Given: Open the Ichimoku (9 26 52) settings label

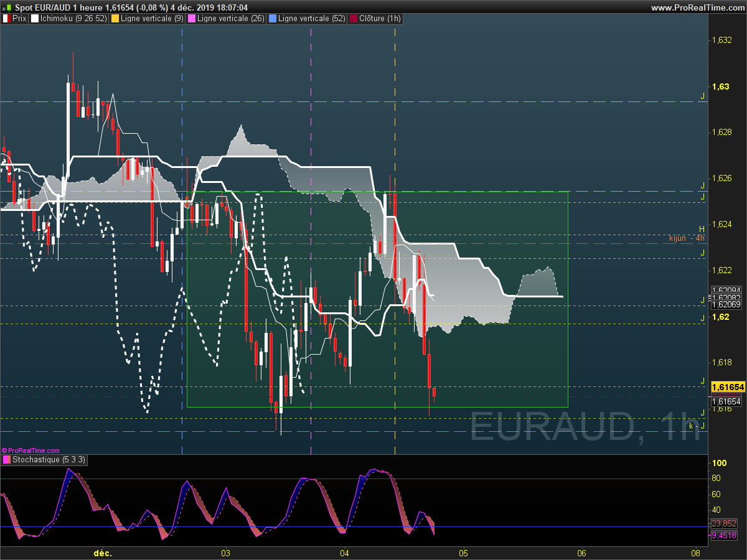Looking at the screenshot, I should tap(73, 19).
